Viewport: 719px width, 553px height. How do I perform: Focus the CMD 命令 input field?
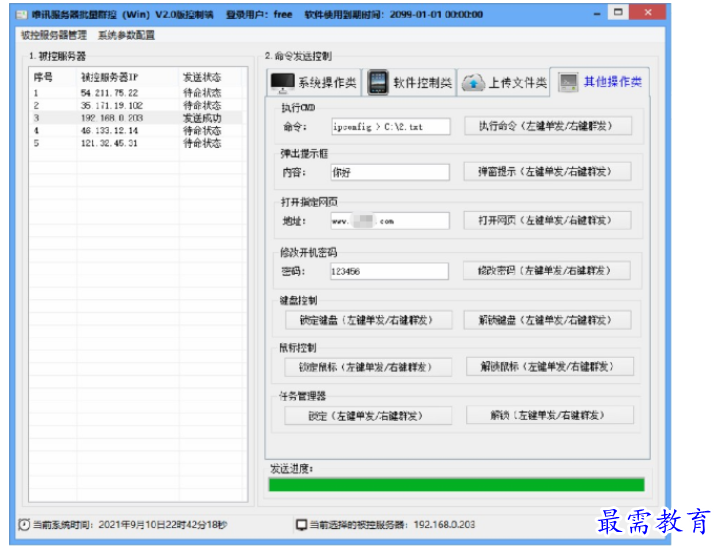[391, 127]
